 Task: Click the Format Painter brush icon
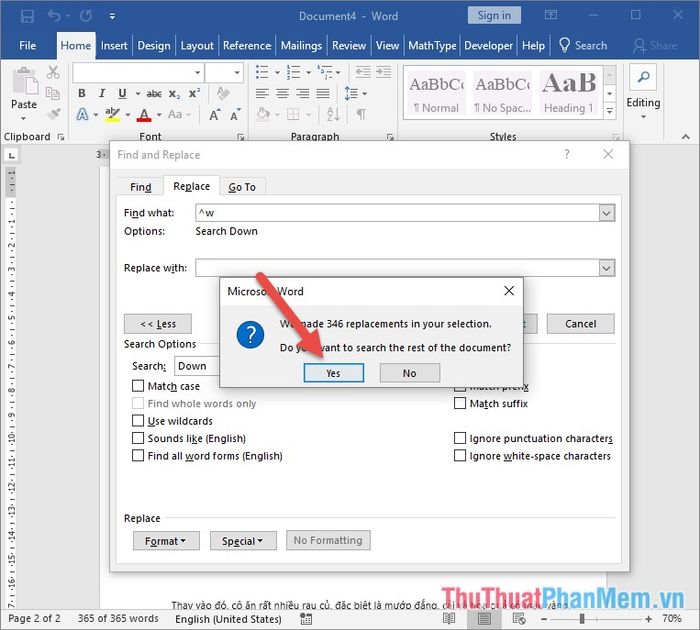[53, 114]
